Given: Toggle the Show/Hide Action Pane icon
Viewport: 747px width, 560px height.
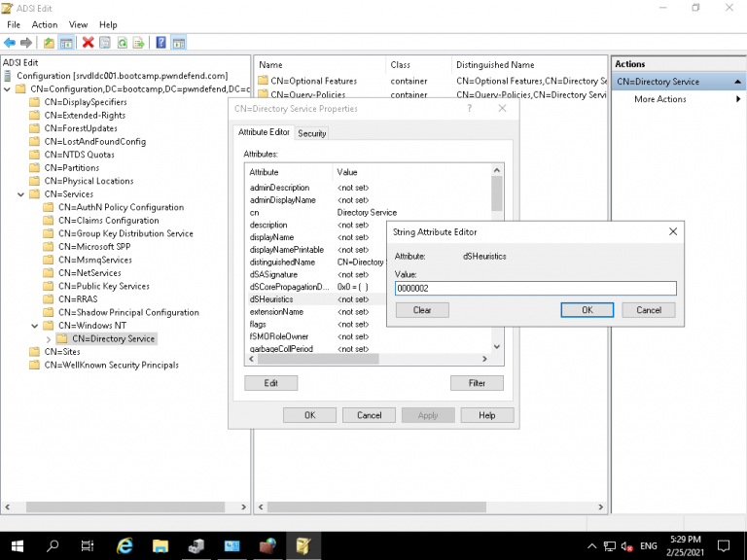Looking at the screenshot, I should (x=179, y=43).
